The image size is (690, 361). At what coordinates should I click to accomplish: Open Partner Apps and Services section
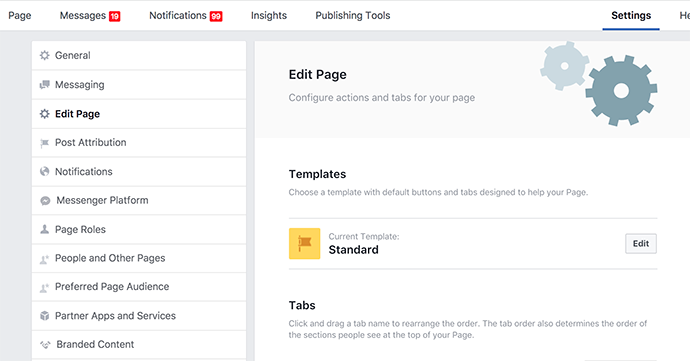click(139, 316)
